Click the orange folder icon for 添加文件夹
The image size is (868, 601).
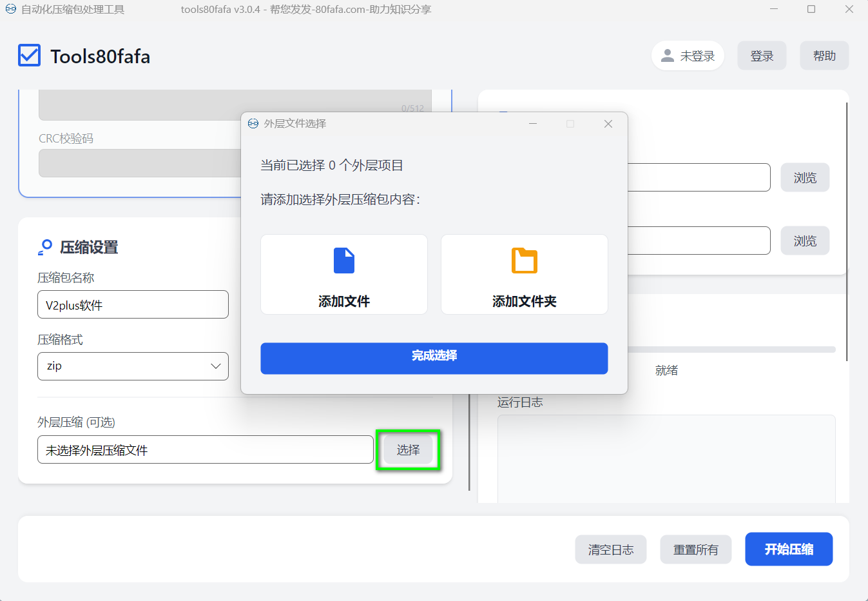coord(524,261)
